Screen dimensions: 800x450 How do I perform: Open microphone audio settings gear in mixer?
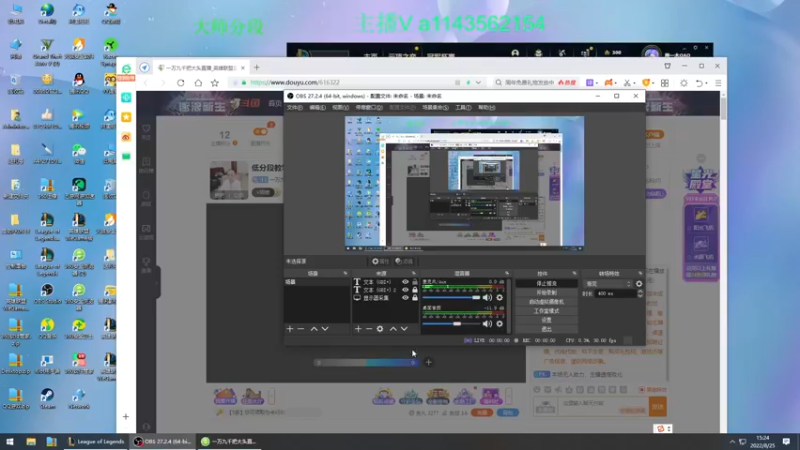tap(499, 297)
